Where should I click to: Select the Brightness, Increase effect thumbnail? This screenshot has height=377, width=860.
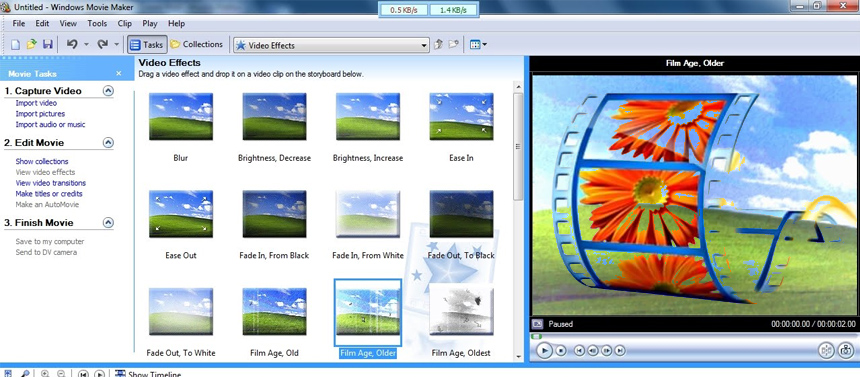(367, 116)
